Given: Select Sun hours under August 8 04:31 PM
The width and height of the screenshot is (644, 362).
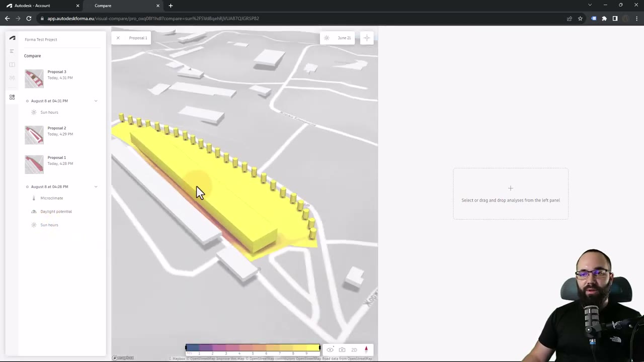Looking at the screenshot, I should [49, 113].
